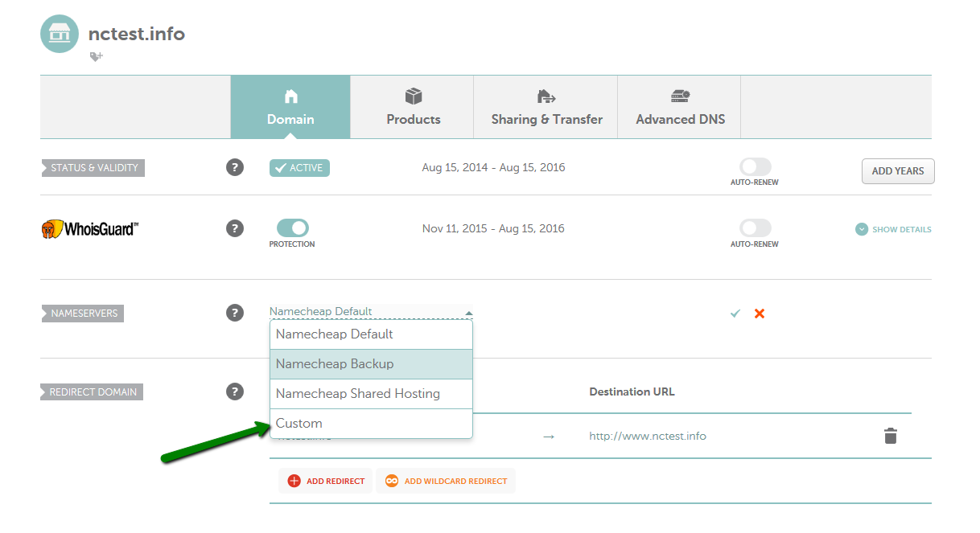The height and width of the screenshot is (533, 980).
Task: Click the help icon beside Redirect Domain
Action: [x=235, y=392]
